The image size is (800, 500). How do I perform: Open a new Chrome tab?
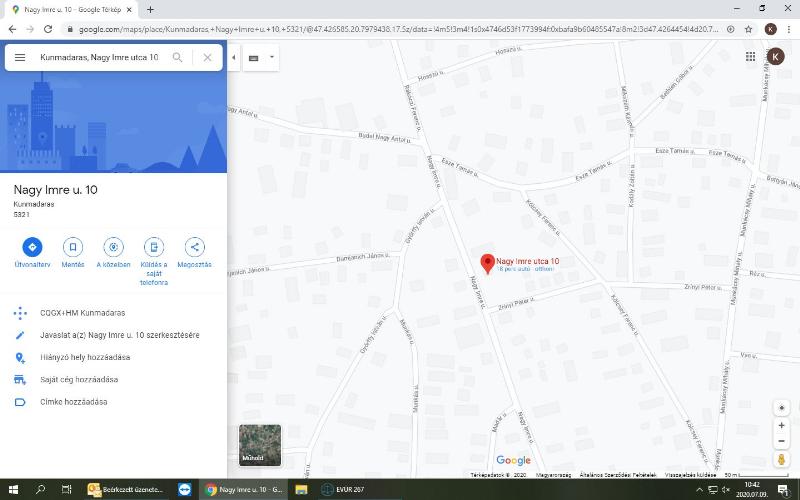tap(150, 9)
